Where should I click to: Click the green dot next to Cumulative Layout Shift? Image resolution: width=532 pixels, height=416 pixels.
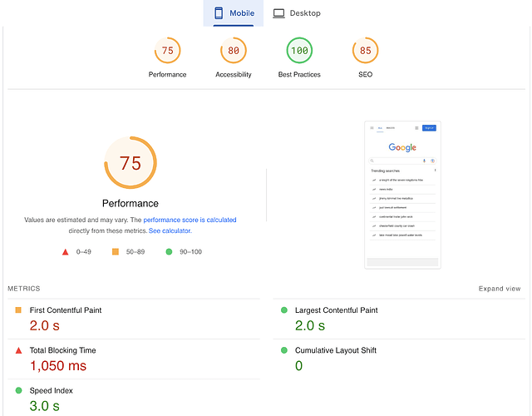tap(284, 350)
